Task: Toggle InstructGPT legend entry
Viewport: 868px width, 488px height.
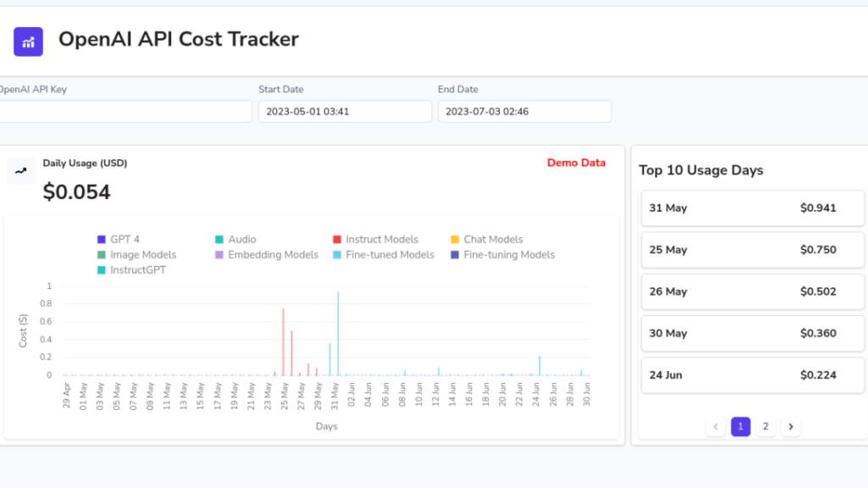Action: [131, 270]
